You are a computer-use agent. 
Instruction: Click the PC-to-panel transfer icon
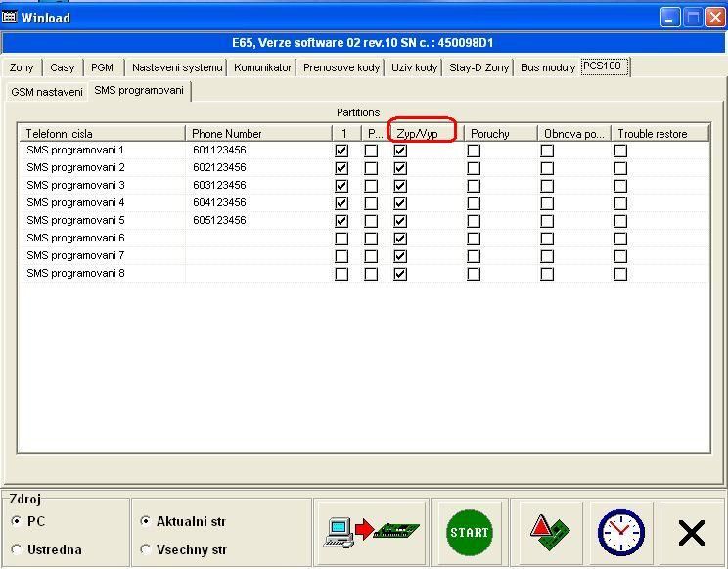click(371, 532)
